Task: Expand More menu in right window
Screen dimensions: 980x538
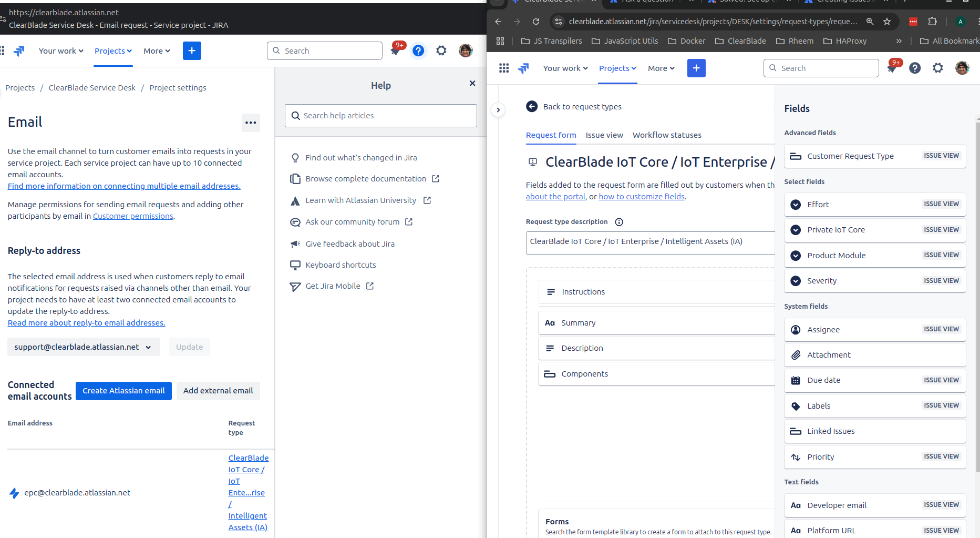Action: coord(661,68)
